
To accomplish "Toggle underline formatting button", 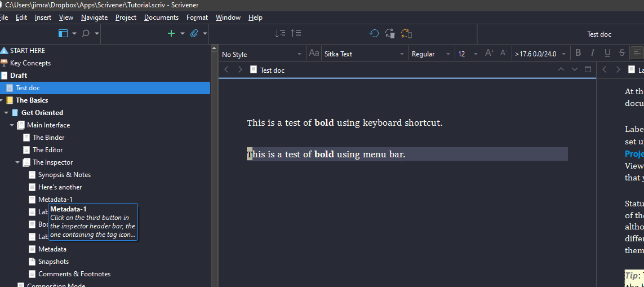I will click(607, 53).
